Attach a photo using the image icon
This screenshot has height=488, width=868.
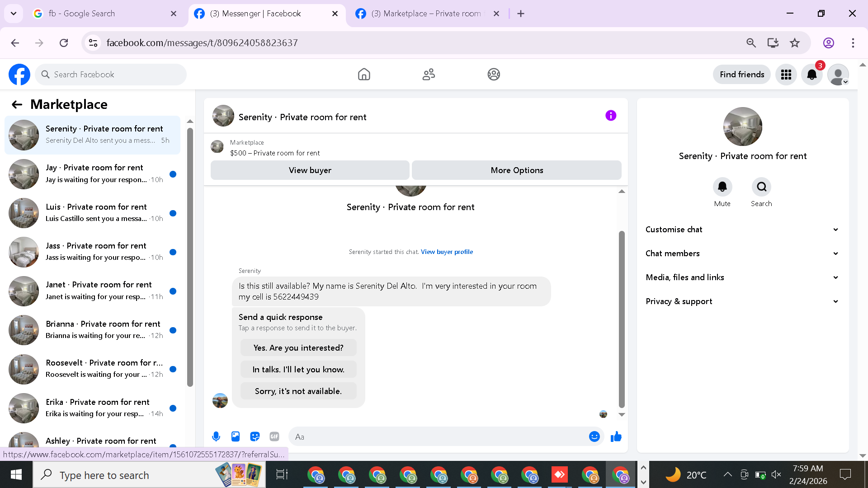pyautogui.click(x=236, y=436)
